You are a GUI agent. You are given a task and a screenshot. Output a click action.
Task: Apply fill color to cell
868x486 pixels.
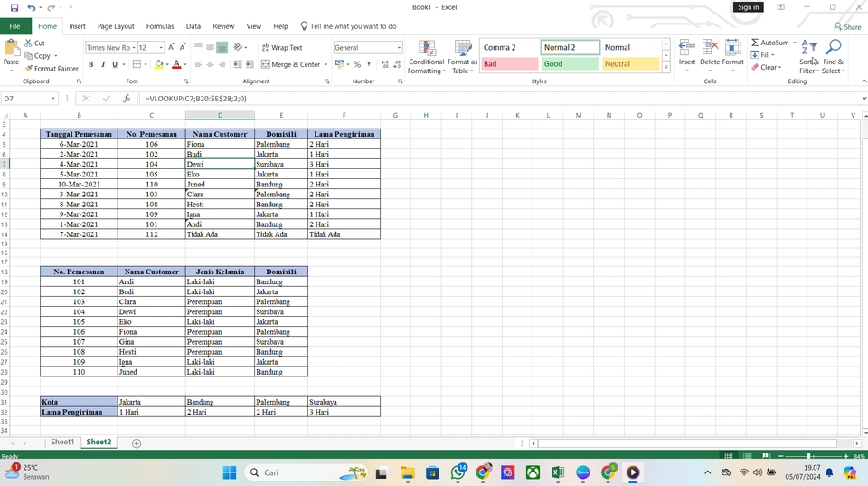click(x=159, y=64)
